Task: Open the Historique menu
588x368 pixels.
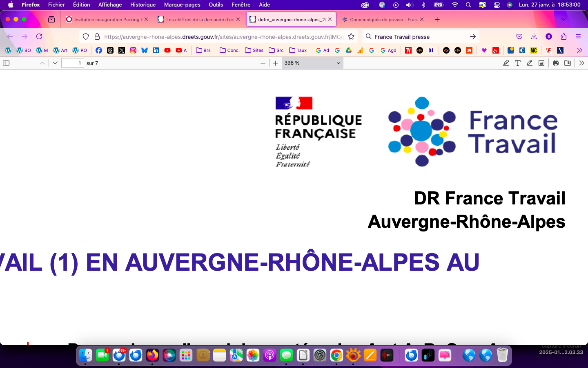Action: pos(143,4)
